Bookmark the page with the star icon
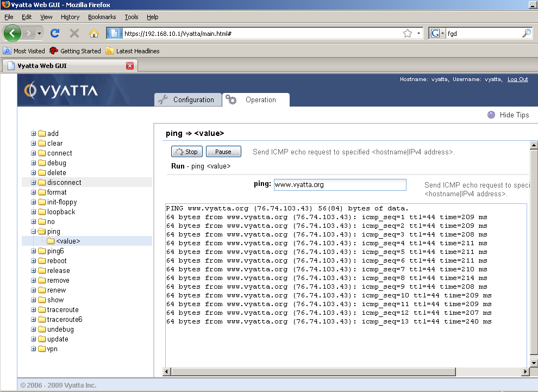The width and height of the screenshot is (538, 392). [x=407, y=34]
